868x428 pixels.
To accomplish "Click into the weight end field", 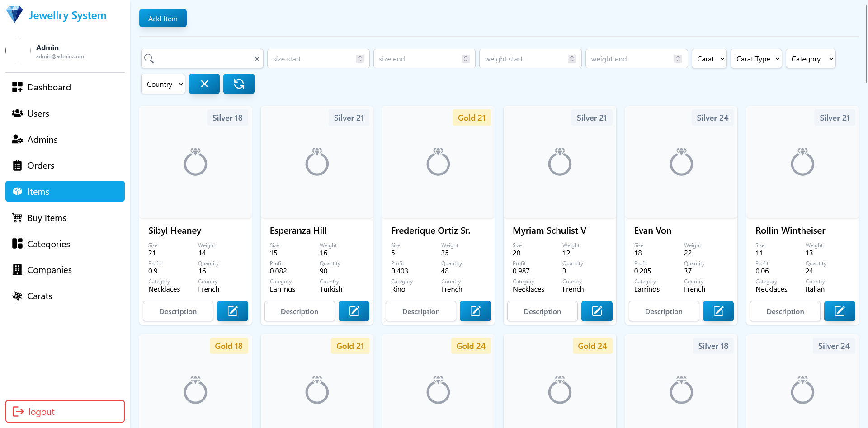I will pos(631,59).
